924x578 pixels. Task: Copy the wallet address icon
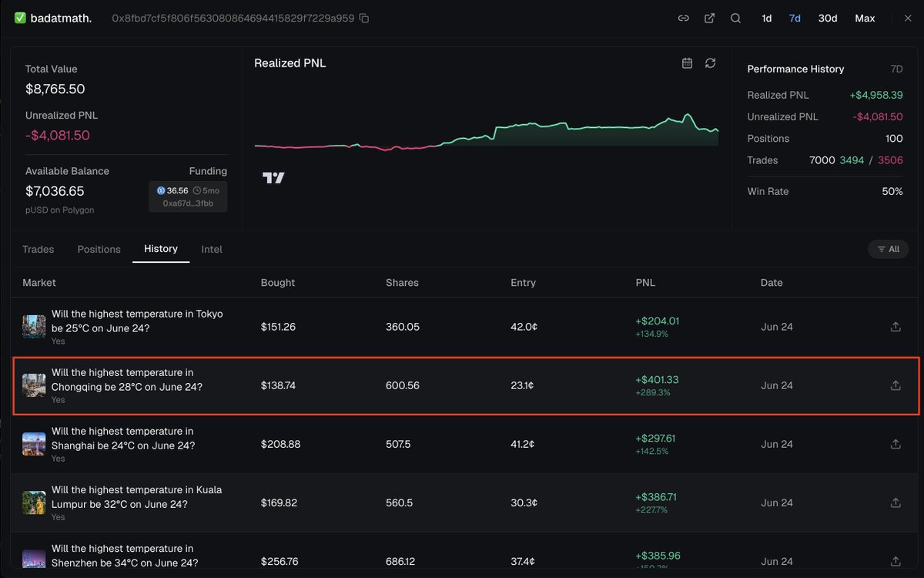364,18
